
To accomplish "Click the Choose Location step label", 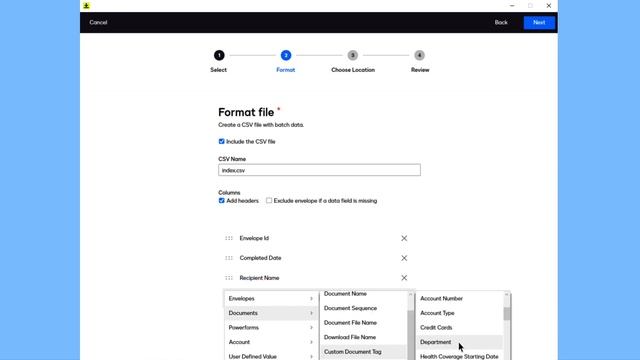I will (x=353, y=70).
